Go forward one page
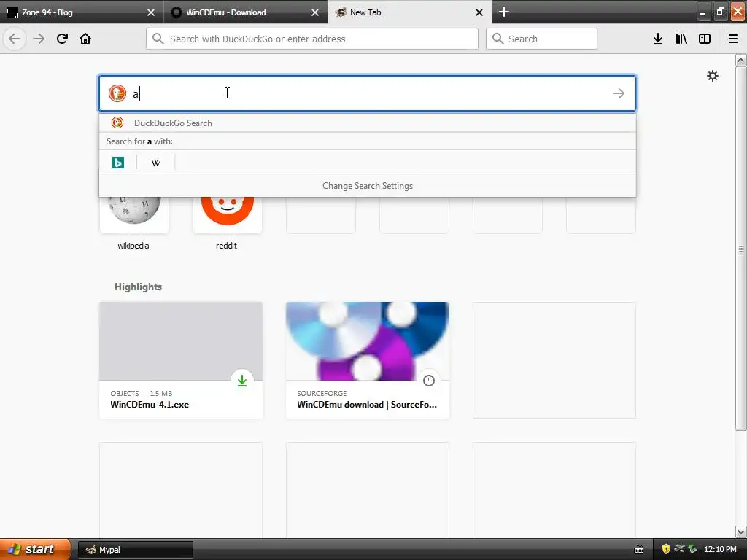The width and height of the screenshot is (747, 560). coord(39,39)
